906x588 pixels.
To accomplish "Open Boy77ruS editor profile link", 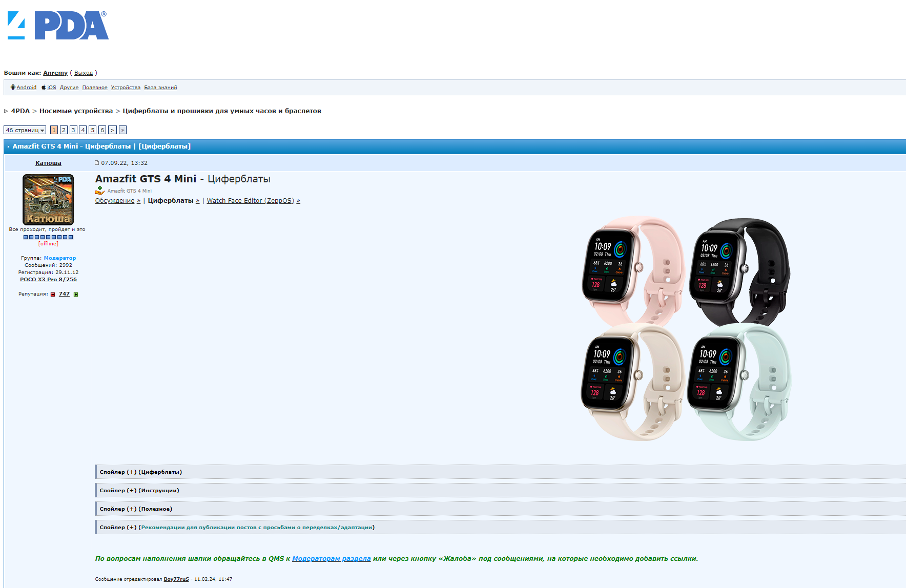I will pyautogui.click(x=176, y=579).
